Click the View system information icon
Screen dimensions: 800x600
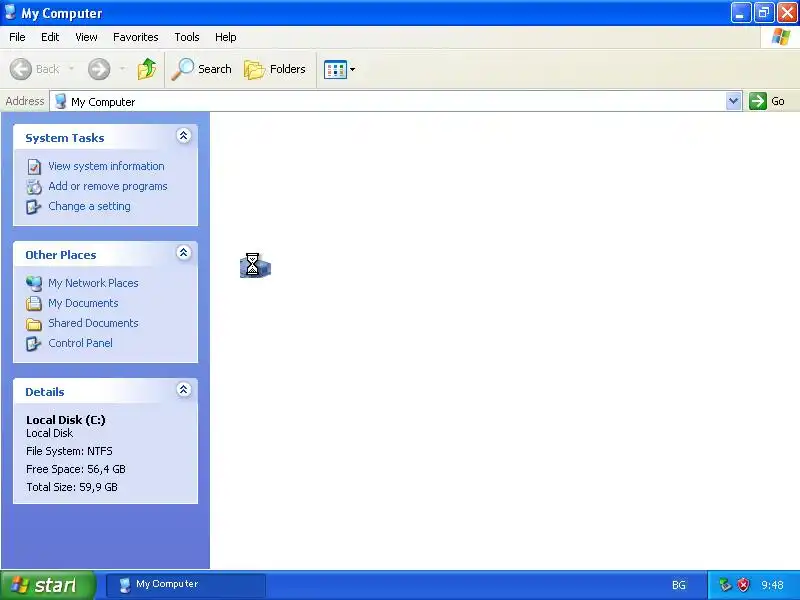tap(34, 167)
